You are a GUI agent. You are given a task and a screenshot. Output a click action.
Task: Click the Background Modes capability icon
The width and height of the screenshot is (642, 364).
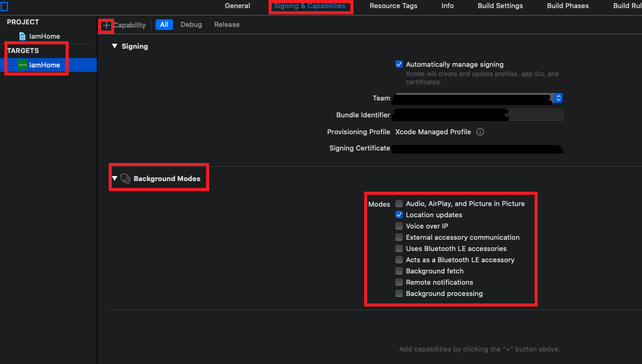tap(126, 179)
